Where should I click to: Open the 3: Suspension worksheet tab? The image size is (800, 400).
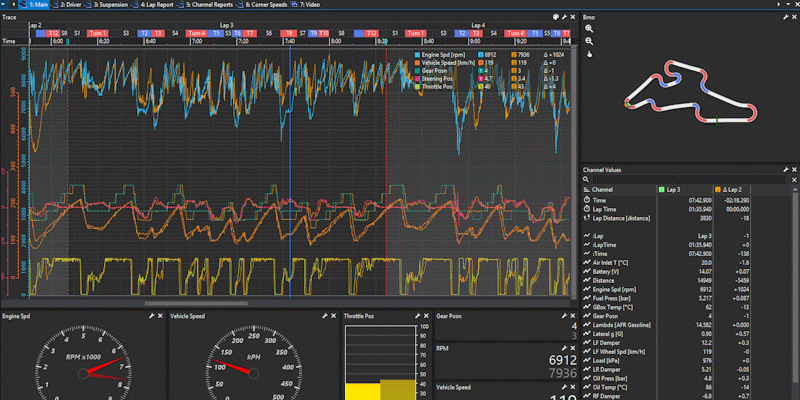pos(106,5)
